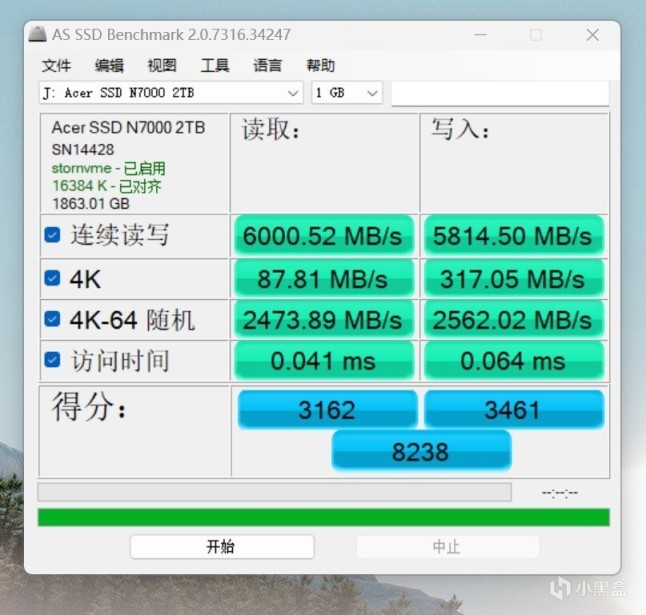Click the 4K read result 87.81 MB/s
This screenshot has width=646, height=615.
(x=324, y=279)
